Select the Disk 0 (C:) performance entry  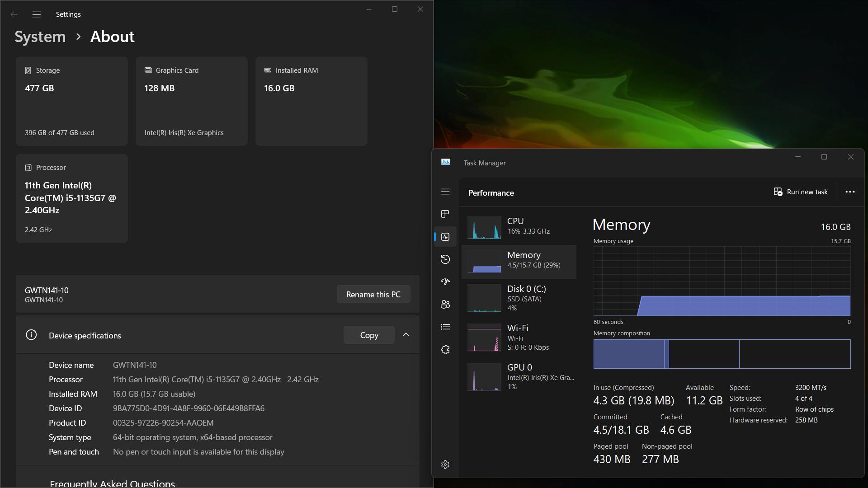tap(519, 298)
